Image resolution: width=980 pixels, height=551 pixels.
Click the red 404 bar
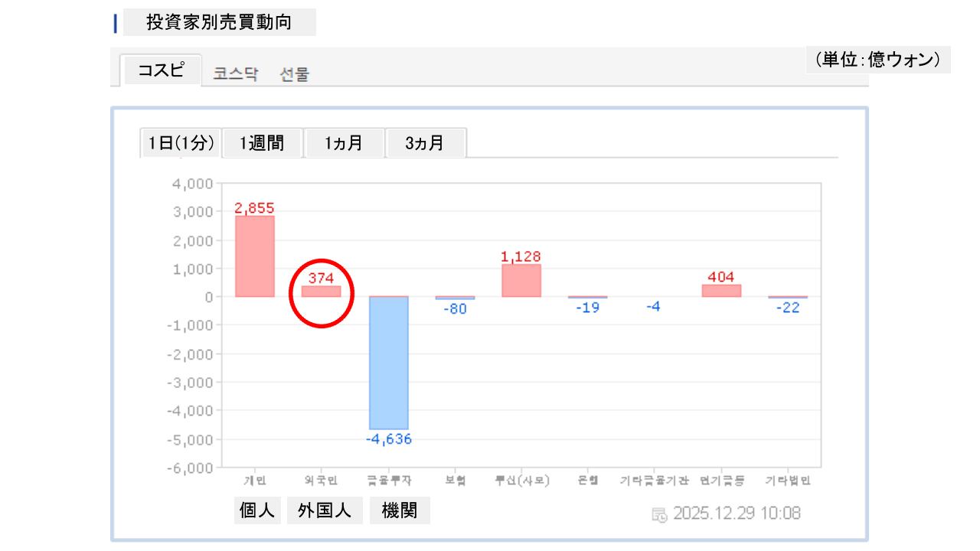pyautogui.click(x=721, y=291)
